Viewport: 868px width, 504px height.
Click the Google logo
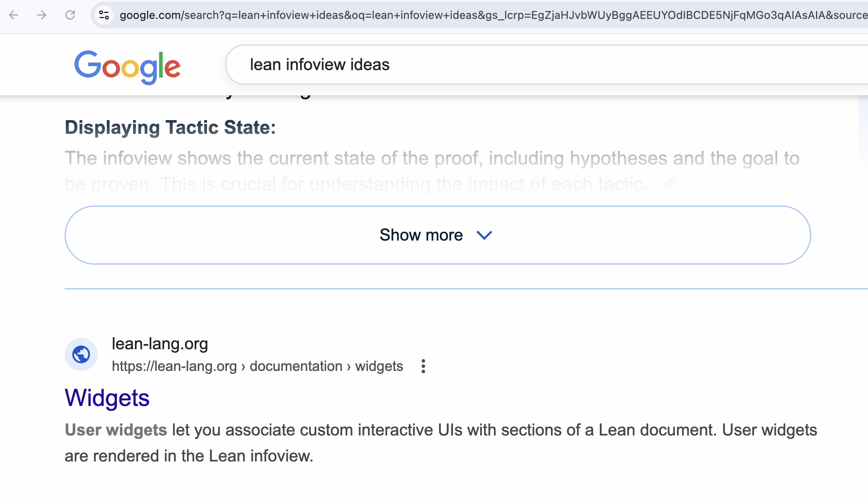[128, 67]
